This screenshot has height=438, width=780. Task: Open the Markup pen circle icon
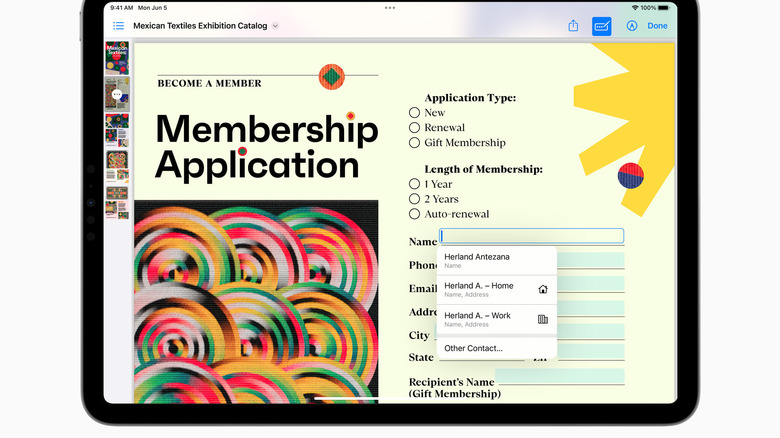point(632,26)
